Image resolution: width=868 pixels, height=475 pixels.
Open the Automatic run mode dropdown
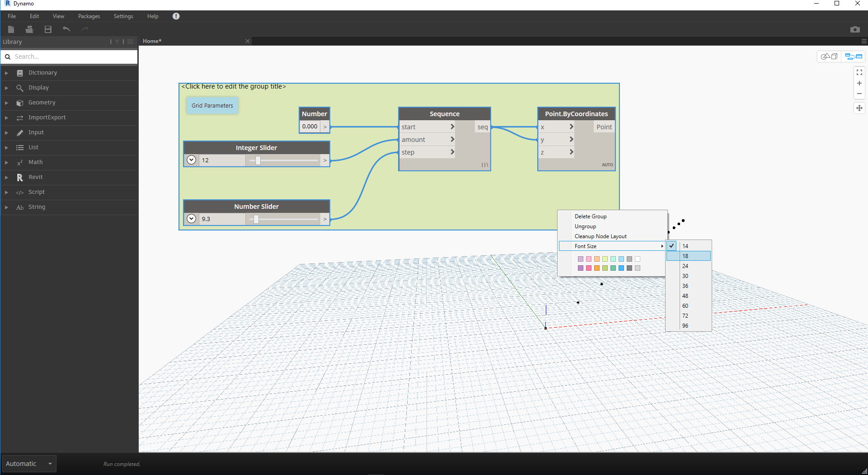[x=29, y=464]
